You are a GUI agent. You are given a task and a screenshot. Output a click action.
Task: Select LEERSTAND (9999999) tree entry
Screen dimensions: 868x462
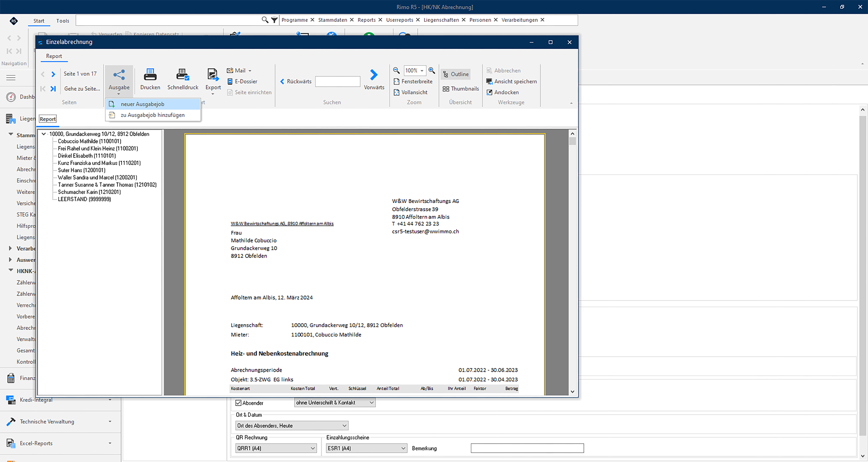pos(84,199)
